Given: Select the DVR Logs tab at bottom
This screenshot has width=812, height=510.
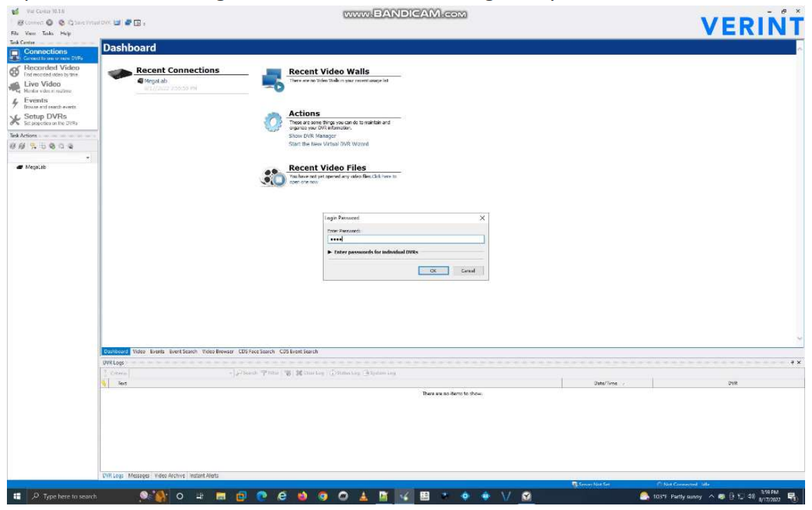Looking at the screenshot, I should click(x=113, y=476).
